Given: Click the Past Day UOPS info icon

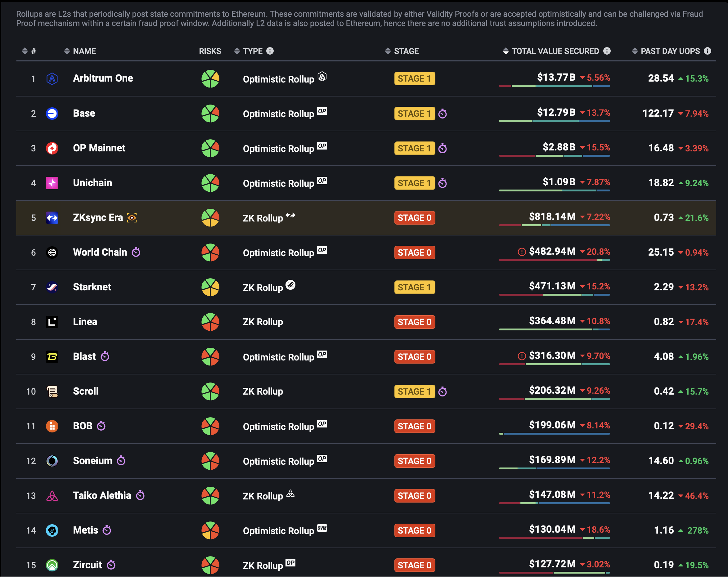Looking at the screenshot, I should click(708, 51).
